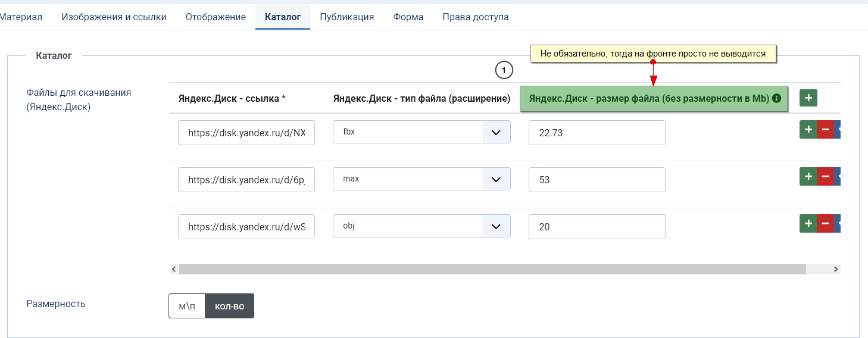Click the first Yandex.Disk link field
Screen dimensions: 868x338
[x=246, y=133]
